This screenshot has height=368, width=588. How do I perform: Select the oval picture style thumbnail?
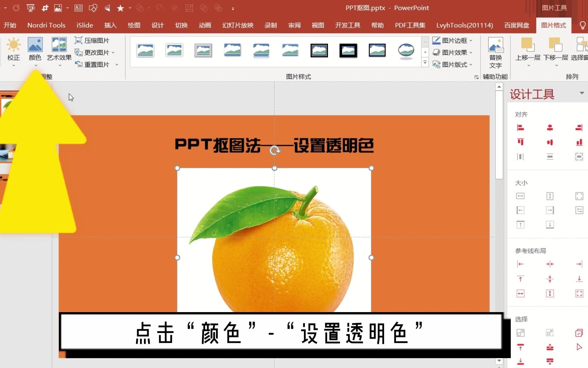[406, 50]
